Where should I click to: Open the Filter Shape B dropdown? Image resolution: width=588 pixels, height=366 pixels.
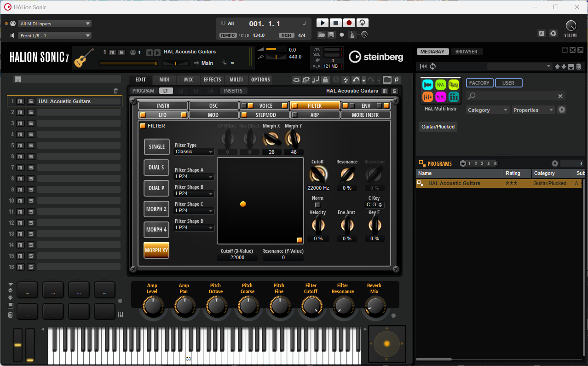tap(194, 194)
